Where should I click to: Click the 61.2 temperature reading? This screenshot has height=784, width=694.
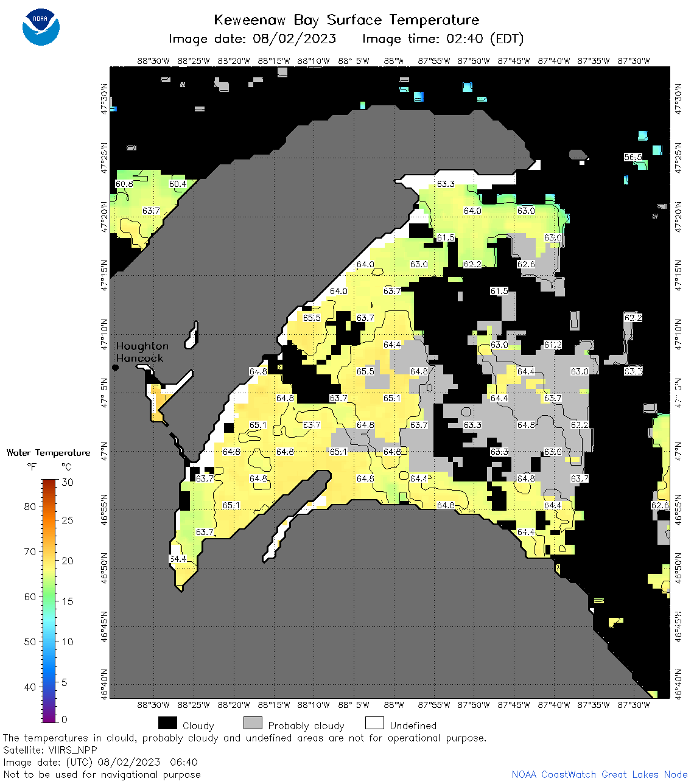pos(553,345)
